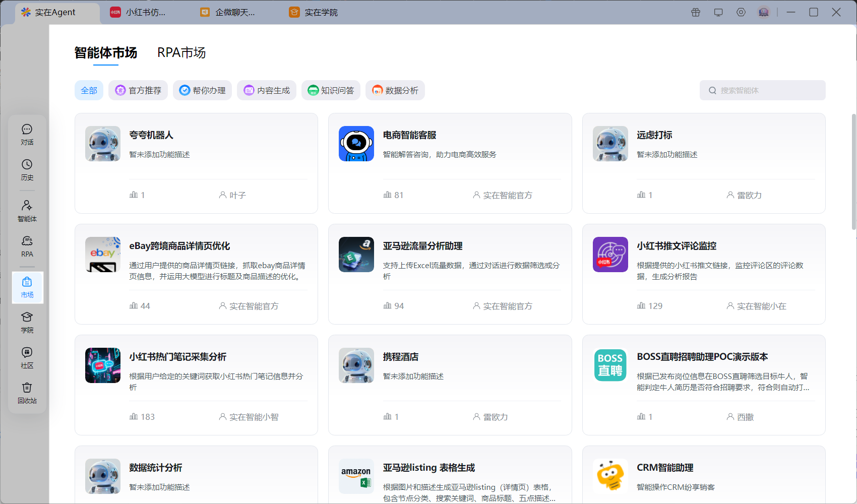The height and width of the screenshot is (504, 857).
Task: Filter by 知识问答 category
Action: 331,90
